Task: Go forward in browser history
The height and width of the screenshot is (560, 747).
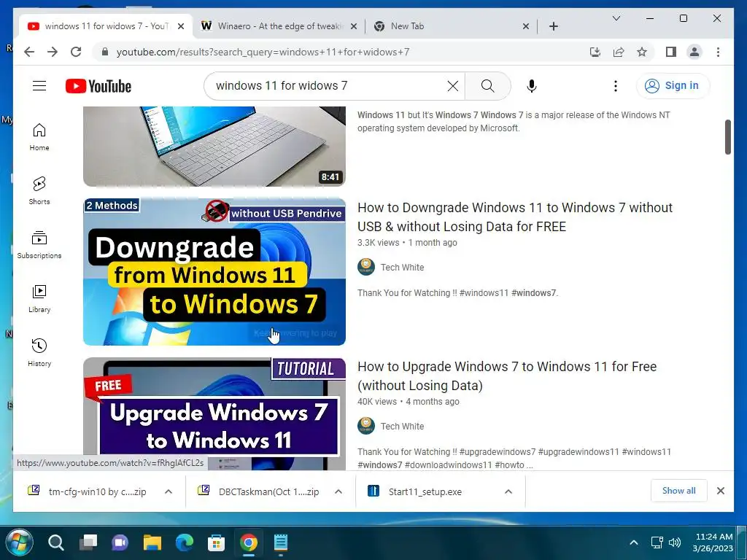Action: click(x=53, y=52)
